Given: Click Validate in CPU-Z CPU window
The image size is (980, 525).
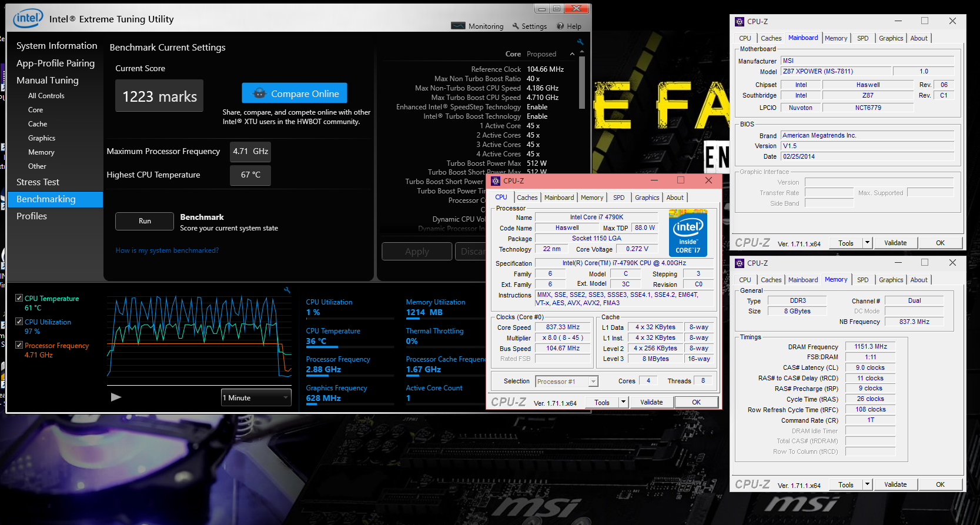Looking at the screenshot, I should pyautogui.click(x=651, y=402).
